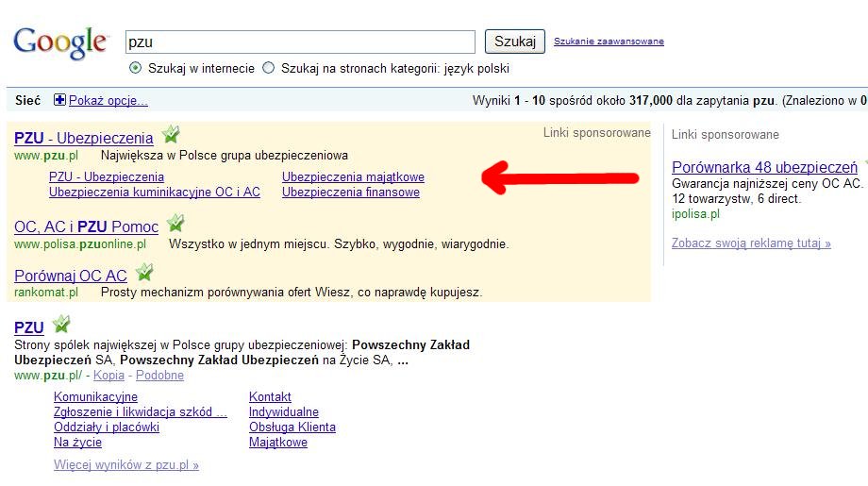Open Obsługa Klienta sitelink
Screen dimensions: 868x486
pos(292,427)
